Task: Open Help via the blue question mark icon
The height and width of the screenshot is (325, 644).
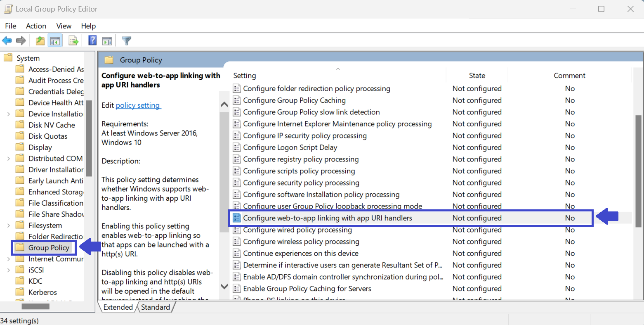Action: 92,40
